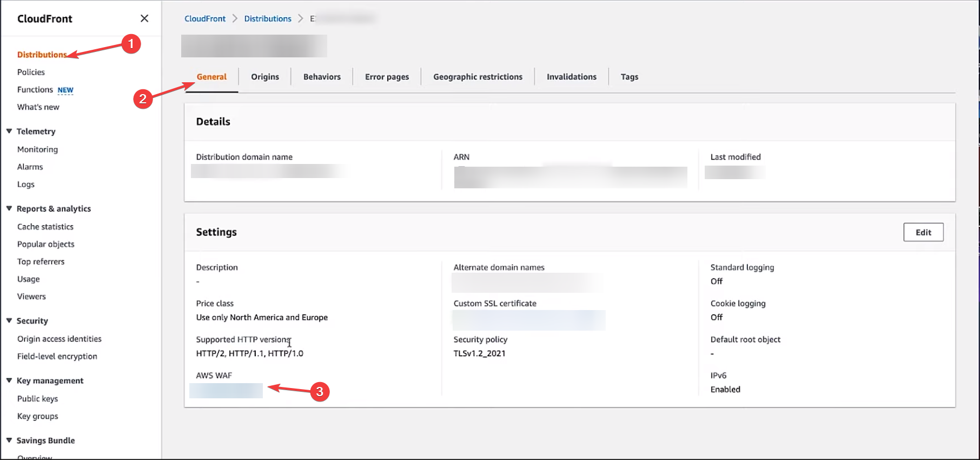Click the Edit button in Settings
This screenshot has width=980, height=460.
click(923, 232)
